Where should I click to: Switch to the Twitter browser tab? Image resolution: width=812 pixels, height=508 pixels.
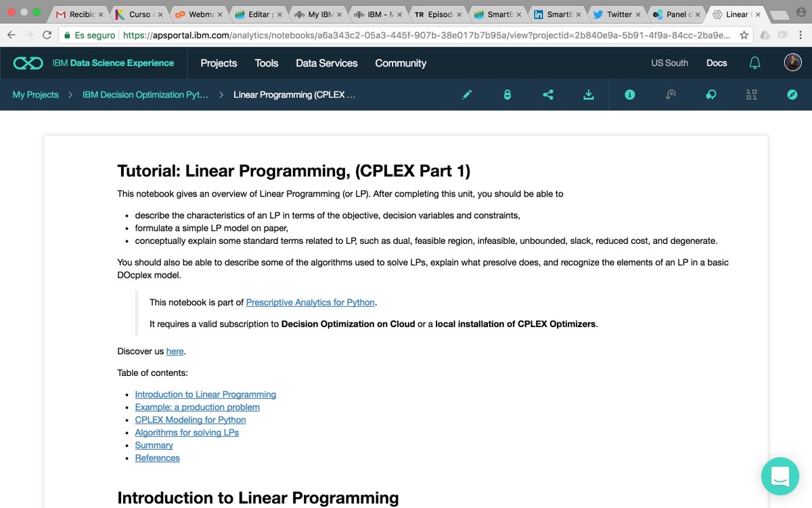pos(617,14)
